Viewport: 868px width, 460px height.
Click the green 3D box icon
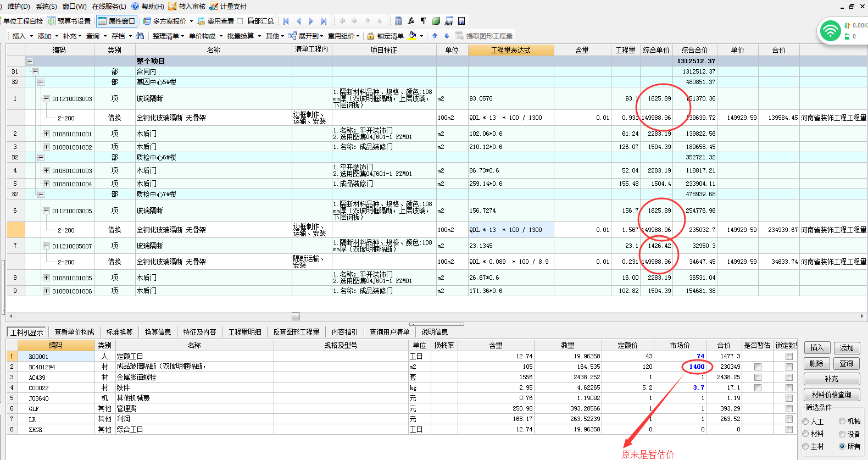pyautogui.click(x=436, y=21)
